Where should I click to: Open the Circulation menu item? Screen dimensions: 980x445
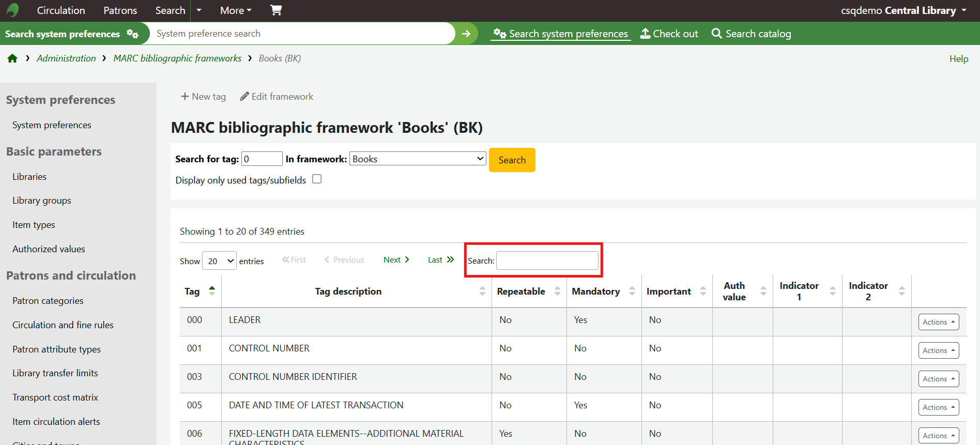pyautogui.click(x=61, y=10)
